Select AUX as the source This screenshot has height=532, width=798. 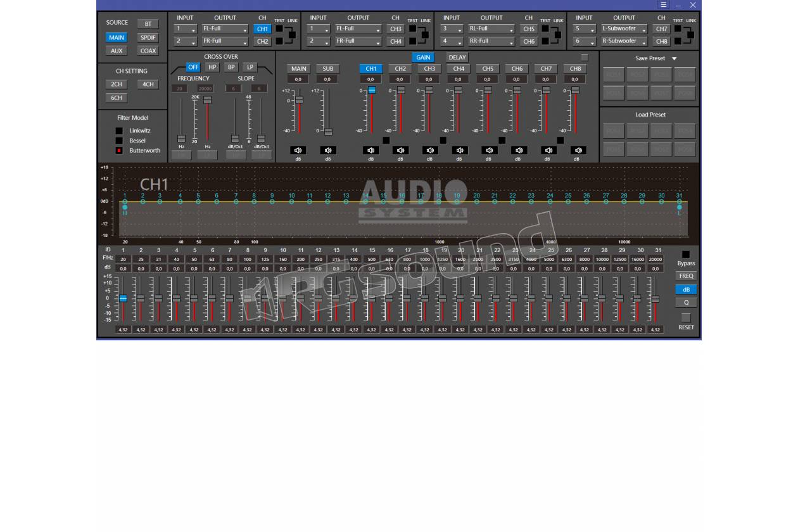point(117,51)
